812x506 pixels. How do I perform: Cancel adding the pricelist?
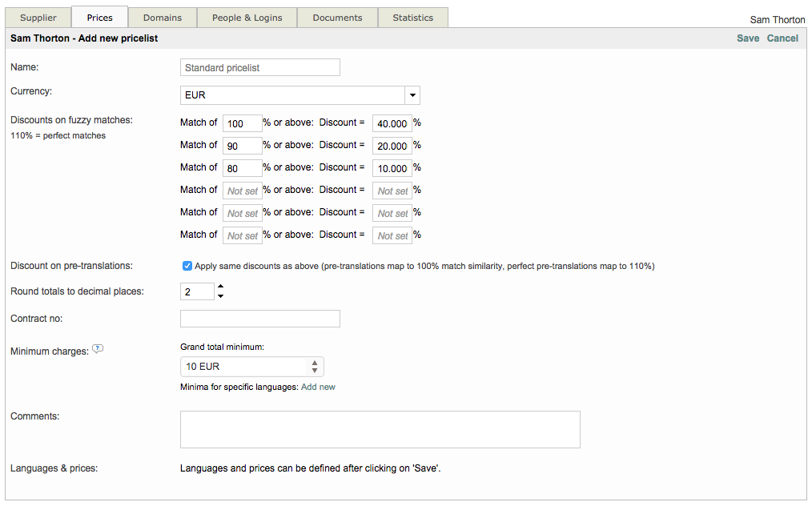782,38
